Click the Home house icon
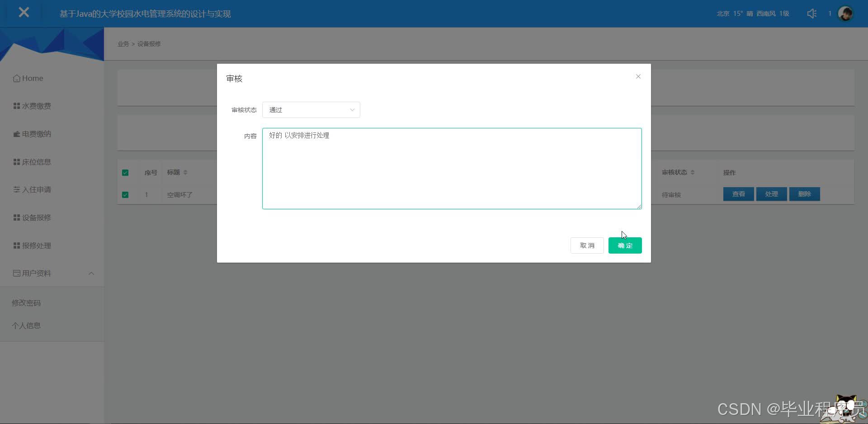868x424 pixels. tap(17, 78)
